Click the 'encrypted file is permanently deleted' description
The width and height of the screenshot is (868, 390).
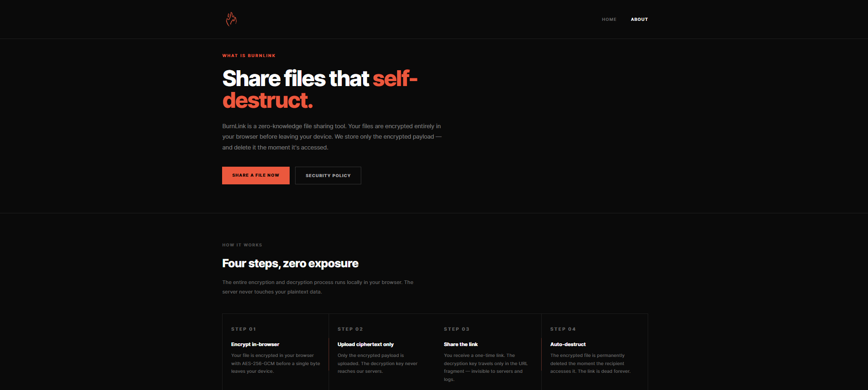coord(590,363)
